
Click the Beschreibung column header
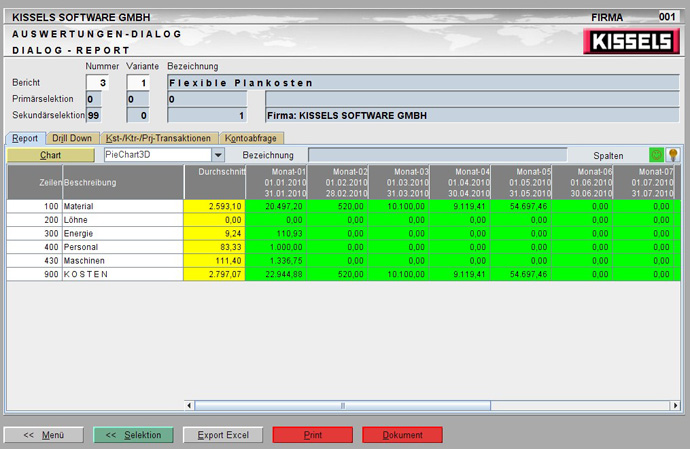tap(123, 182)
